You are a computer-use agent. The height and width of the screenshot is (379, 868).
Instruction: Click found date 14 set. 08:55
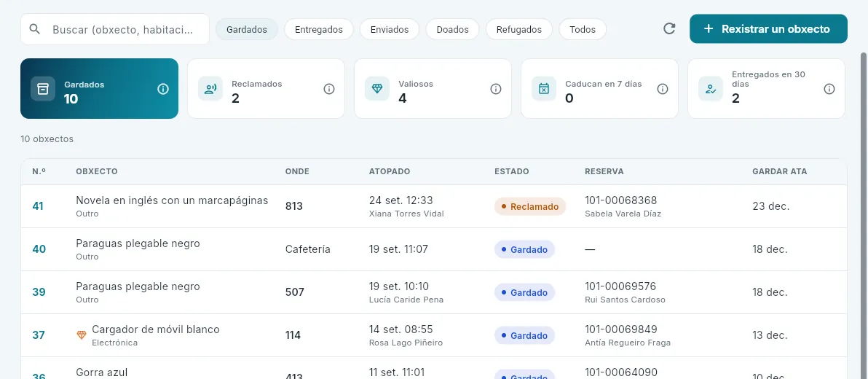point(401,329)
